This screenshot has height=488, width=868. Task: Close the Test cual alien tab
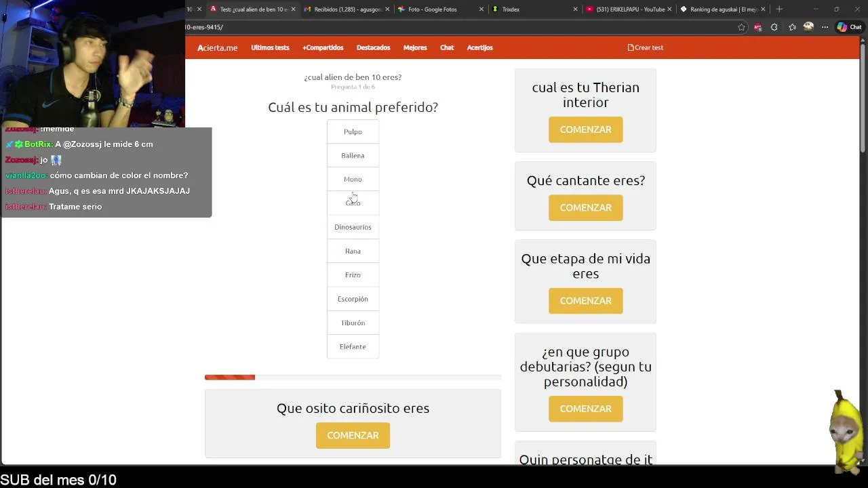293,9
